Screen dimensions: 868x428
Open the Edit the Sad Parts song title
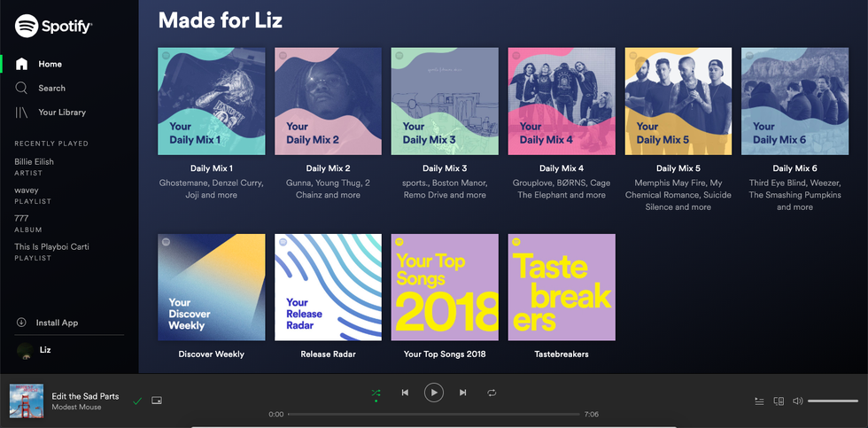[x=85, y=396]
